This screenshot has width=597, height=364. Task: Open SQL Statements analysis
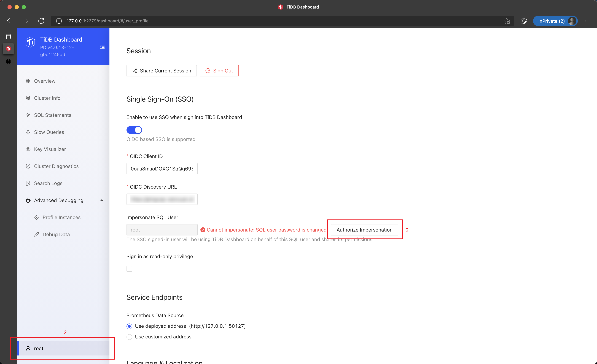point(53,115)
